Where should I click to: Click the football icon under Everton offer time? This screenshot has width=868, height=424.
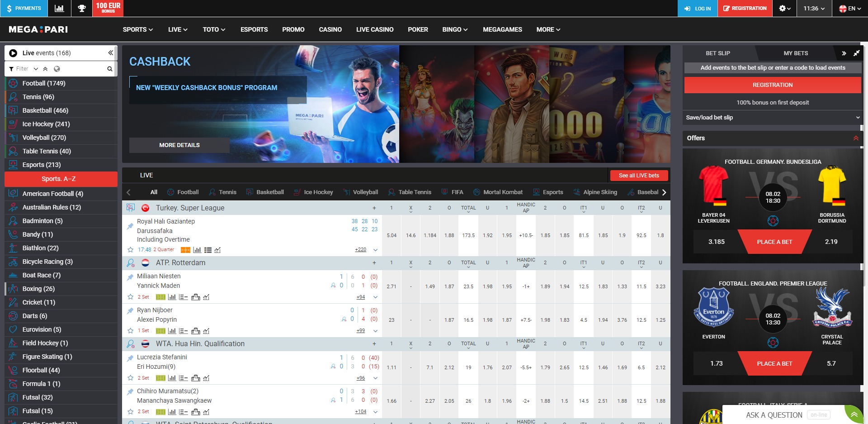coord(773,343)
